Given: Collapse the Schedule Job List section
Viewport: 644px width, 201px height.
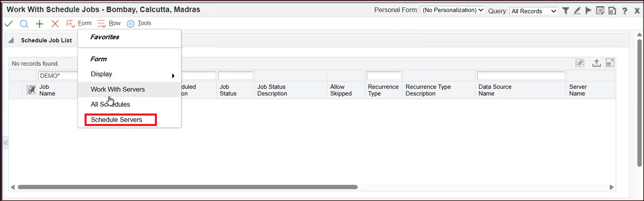Looking at the screenshot, I should [x=11, y=41].
